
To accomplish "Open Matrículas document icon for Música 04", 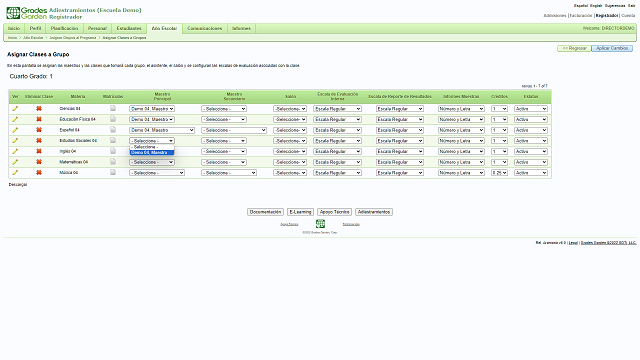I will 113,172.
